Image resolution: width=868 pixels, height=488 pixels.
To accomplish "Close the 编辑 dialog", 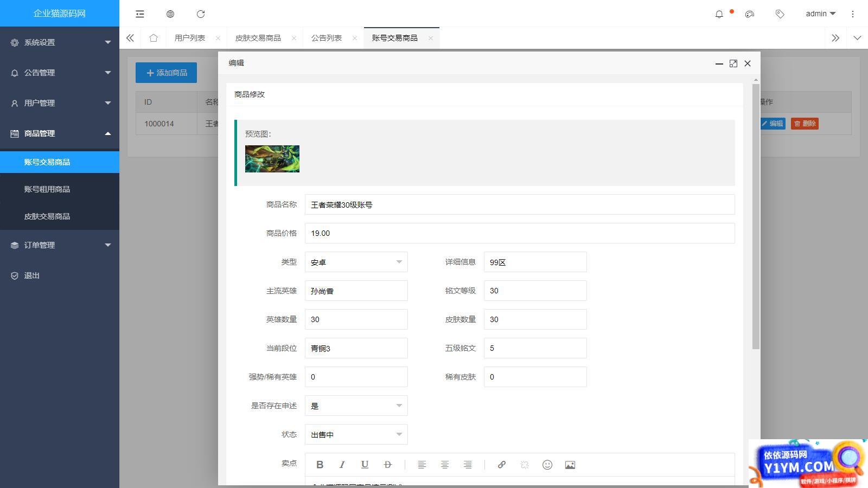I will (x=748, y=63).
